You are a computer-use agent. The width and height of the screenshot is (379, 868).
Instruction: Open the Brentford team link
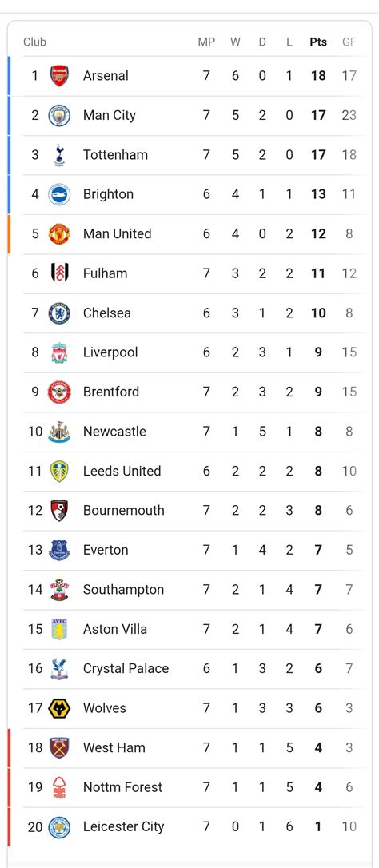[111, 392]
